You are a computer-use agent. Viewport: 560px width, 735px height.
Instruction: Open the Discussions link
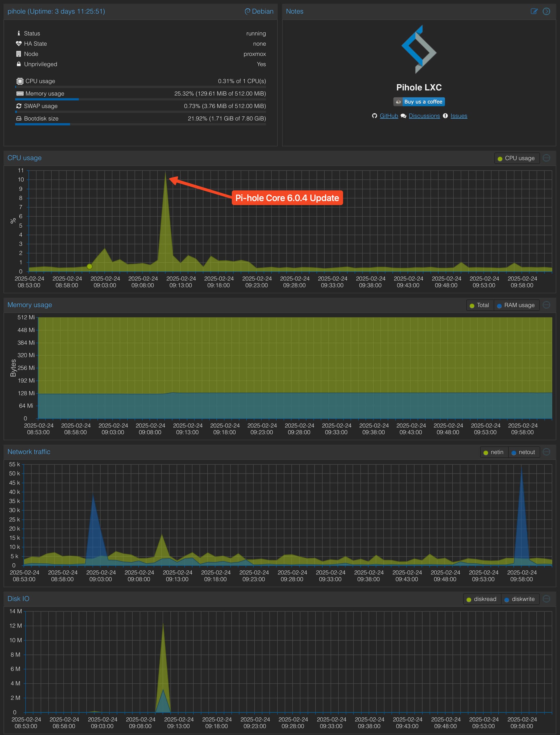424,116
